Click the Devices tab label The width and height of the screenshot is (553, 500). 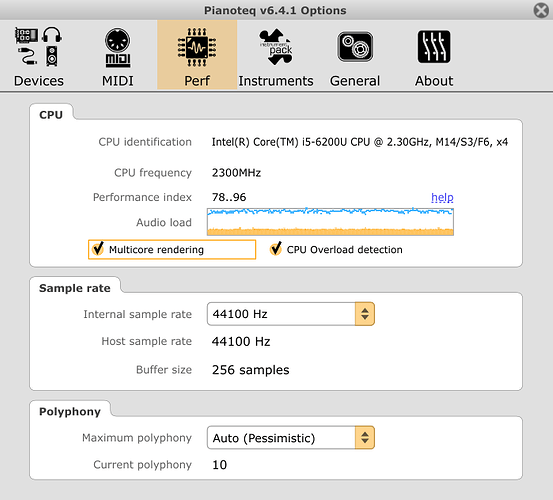pyautogui.click(x=39, y=81)
